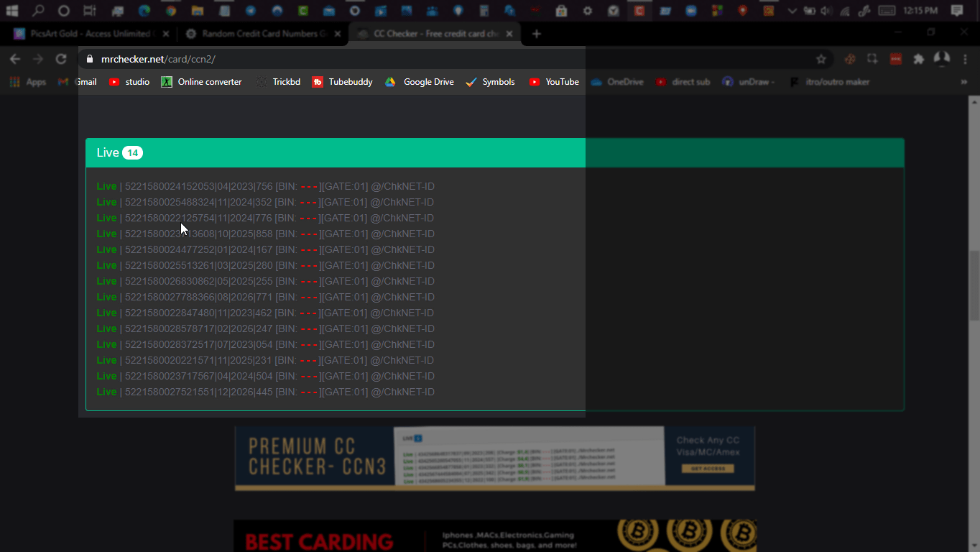980x552 pixels.
Task: Go back to the previous page
Action: click(15, 59)
